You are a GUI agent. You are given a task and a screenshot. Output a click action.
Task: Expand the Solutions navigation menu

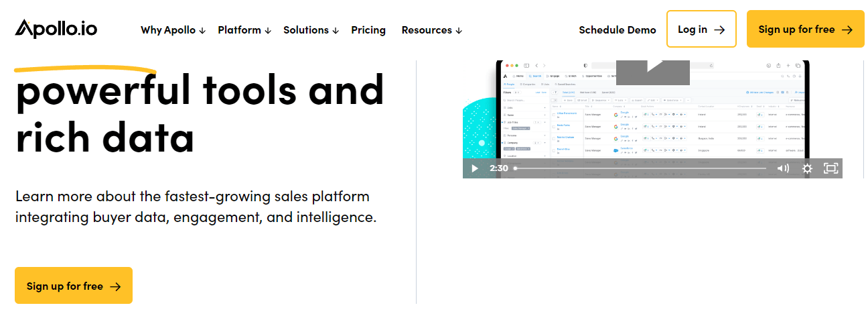point(311,30)
